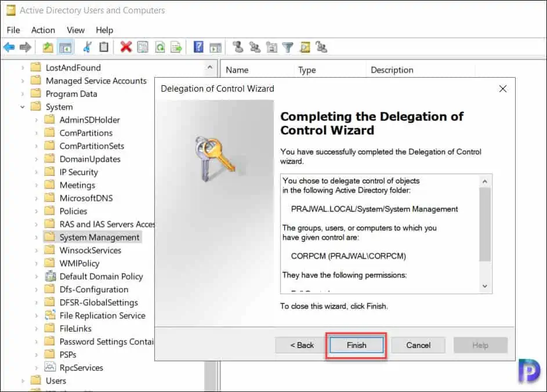
Task: Select Dfs-Configuration in the tree
Action: pos(94,289)
